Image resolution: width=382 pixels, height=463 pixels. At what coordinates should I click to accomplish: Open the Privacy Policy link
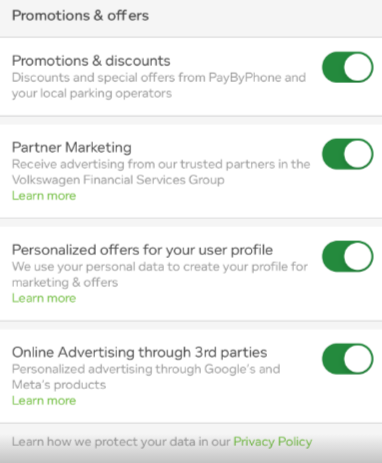(x=273, y=442)
